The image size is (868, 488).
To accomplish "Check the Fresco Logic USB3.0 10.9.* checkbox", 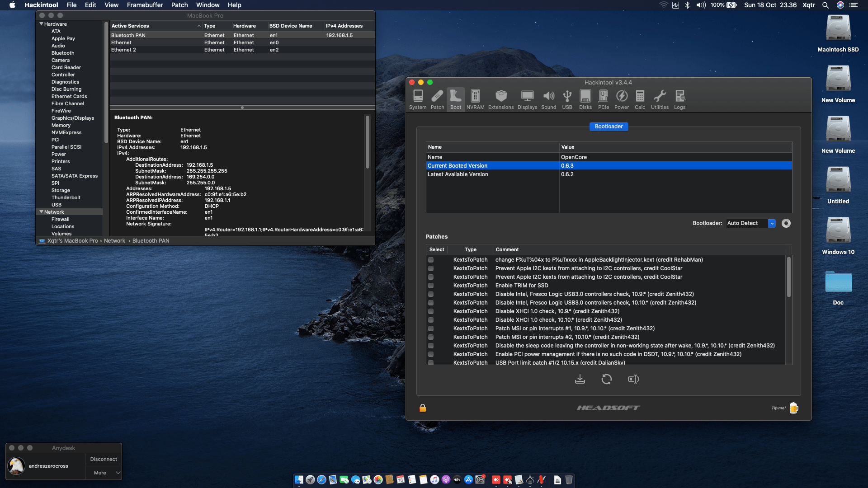I will pos(431,294).
